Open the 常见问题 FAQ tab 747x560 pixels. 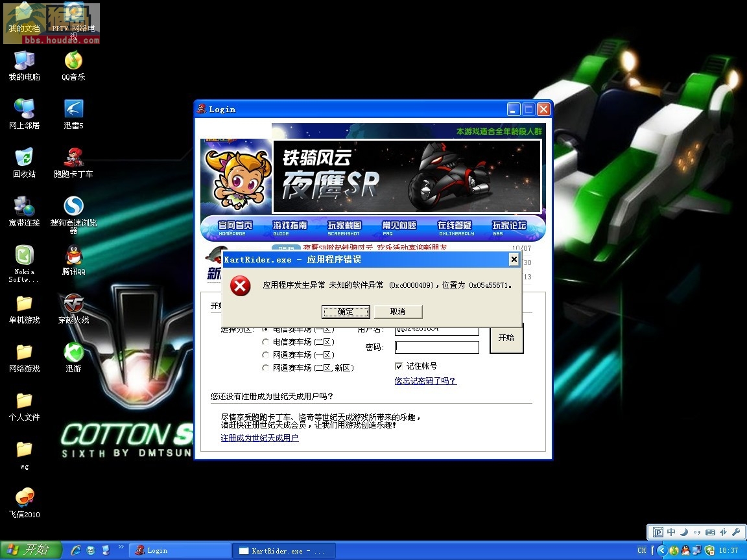tap(399, 227)
